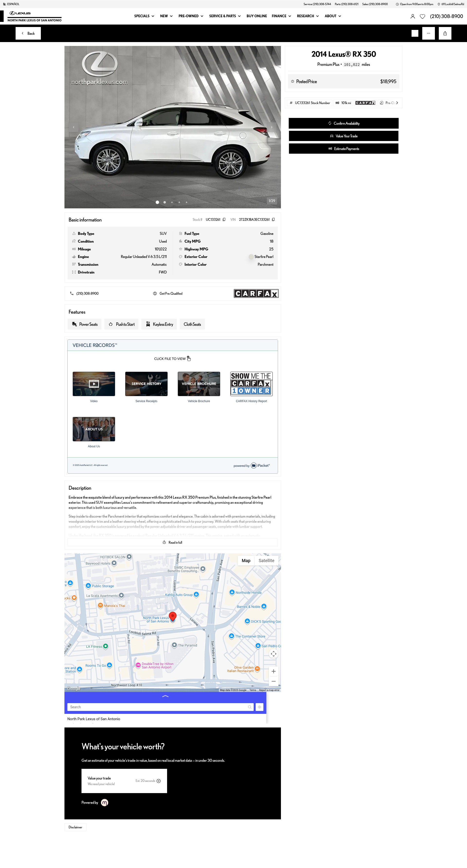Click the Service phone number in top bar

[317, 4]
